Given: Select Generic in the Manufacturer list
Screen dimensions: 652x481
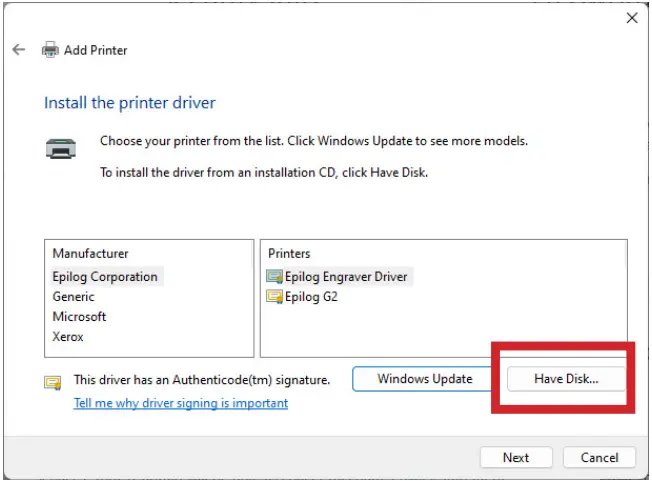Looking at the screenshot, I should click(74, 296).
